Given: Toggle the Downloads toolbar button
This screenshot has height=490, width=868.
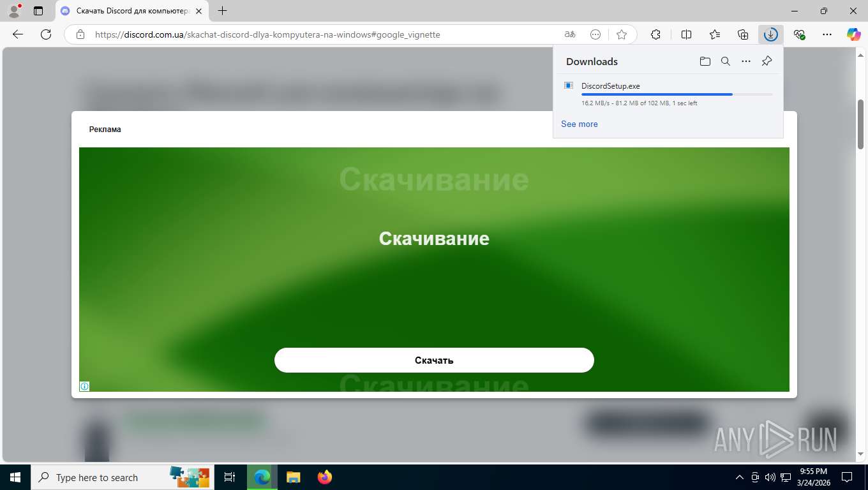Looking at the screenshot, I should 771,34.
